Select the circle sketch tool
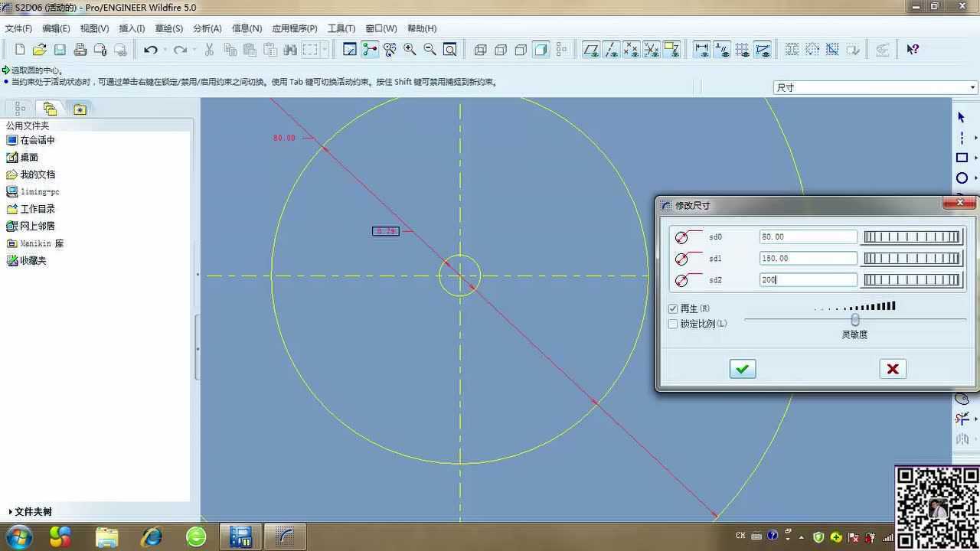The width and height of the screenshot is (980, 551). point(962,178)
